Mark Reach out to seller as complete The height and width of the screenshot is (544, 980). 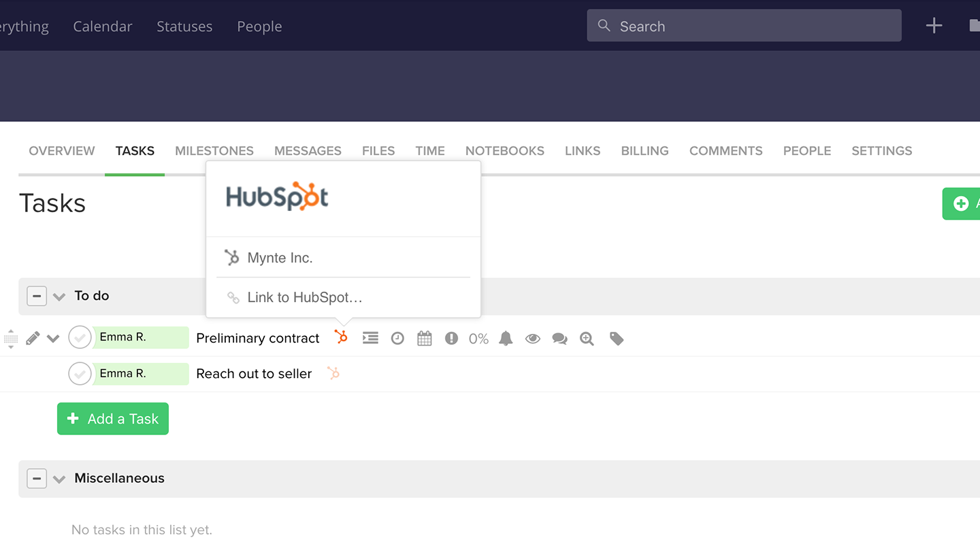pyautogui.click(x=80, y=373)
